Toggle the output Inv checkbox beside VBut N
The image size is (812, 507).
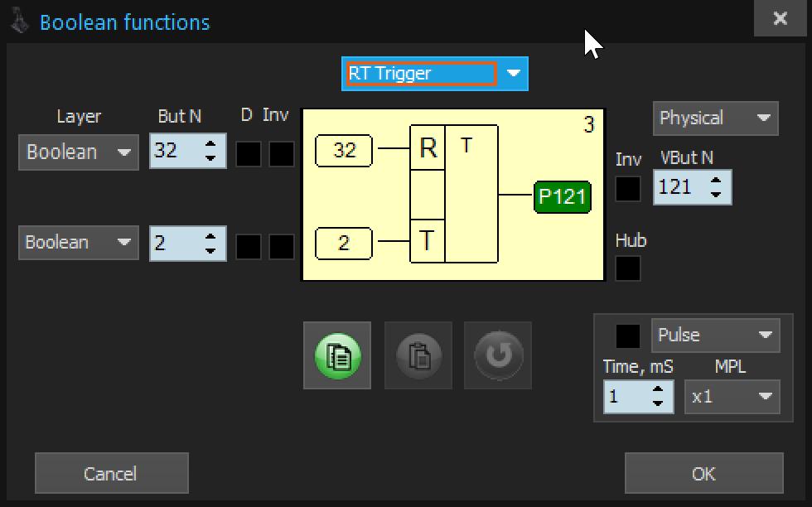coord(627,189)
